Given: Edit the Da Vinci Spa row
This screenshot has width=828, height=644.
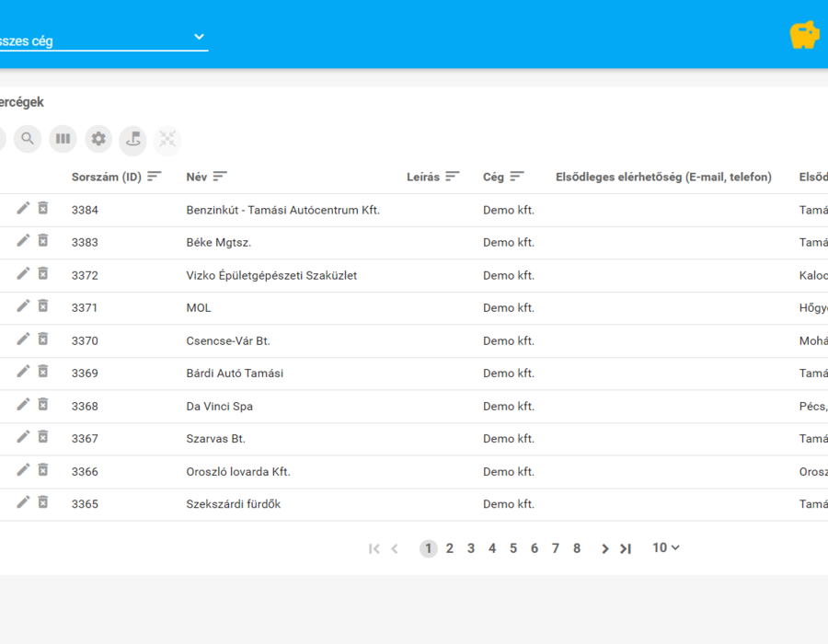Looking at the screenshot, I should coord(23,405).
